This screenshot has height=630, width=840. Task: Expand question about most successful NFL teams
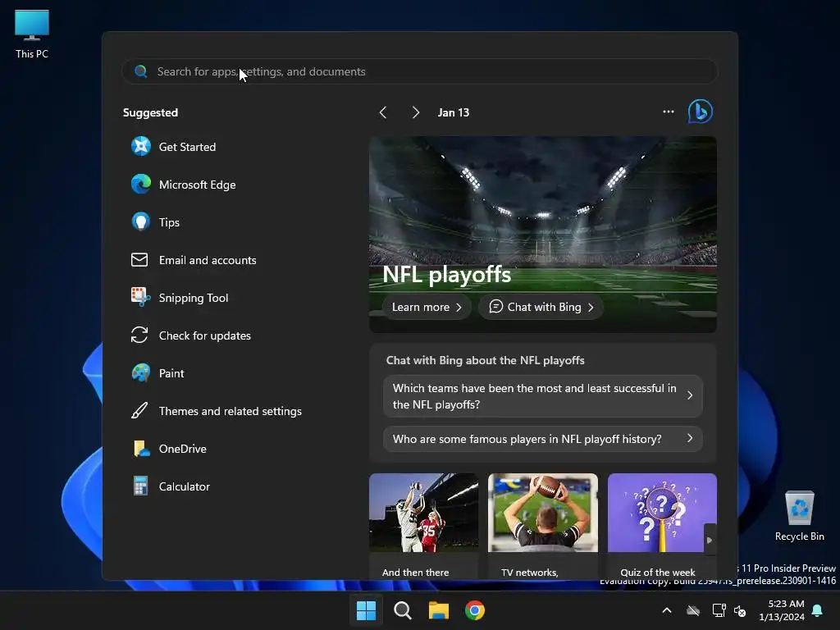click(x=543, y=396)
